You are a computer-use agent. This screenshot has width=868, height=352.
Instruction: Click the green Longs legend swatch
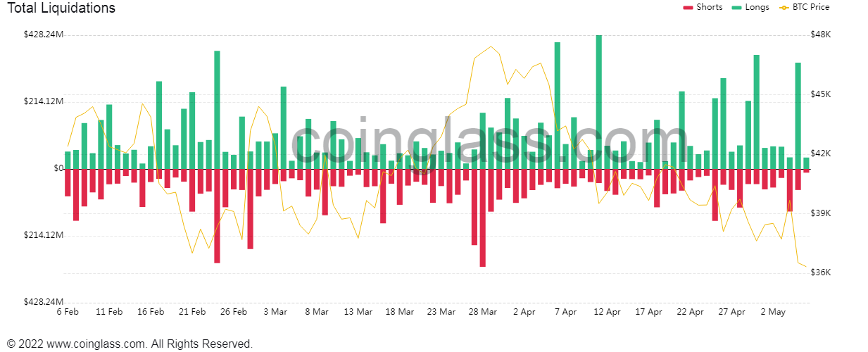coord(737,8)
